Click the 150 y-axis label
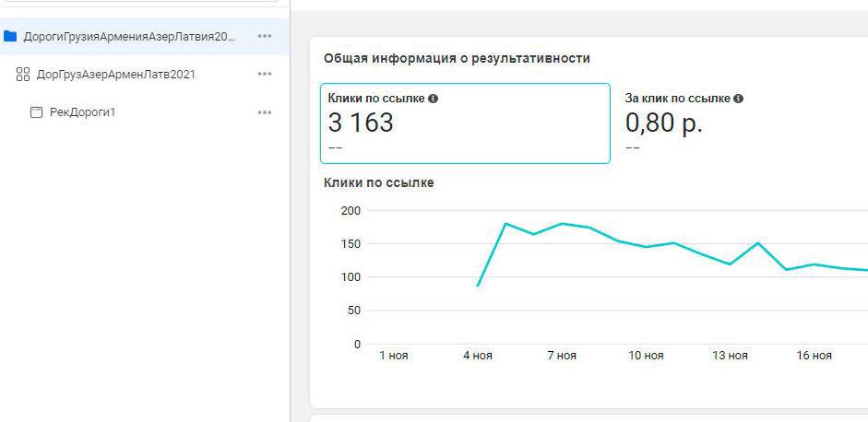 coord(351,244)
